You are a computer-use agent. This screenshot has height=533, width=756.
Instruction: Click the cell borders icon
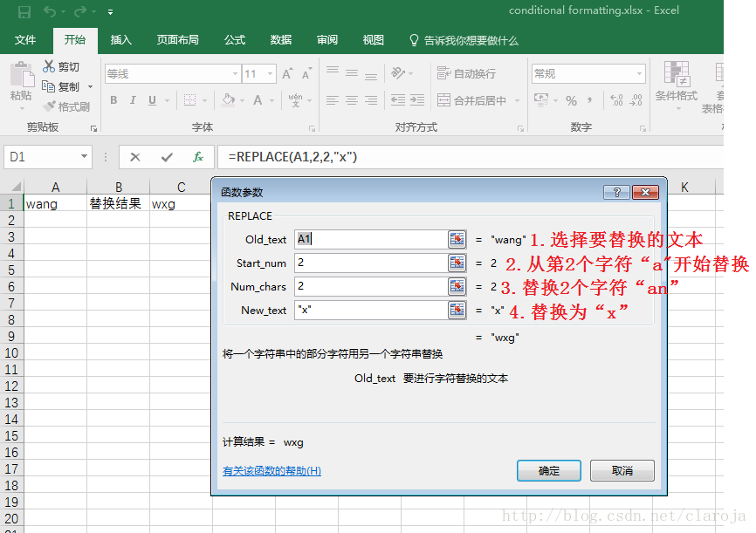(x=190, y=100)
